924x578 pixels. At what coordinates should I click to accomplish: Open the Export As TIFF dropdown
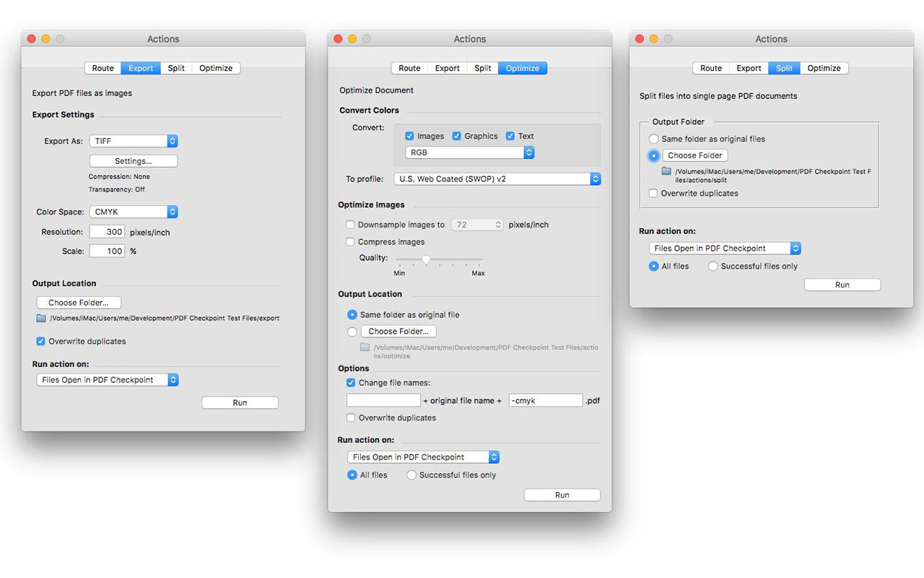(134, 142)
